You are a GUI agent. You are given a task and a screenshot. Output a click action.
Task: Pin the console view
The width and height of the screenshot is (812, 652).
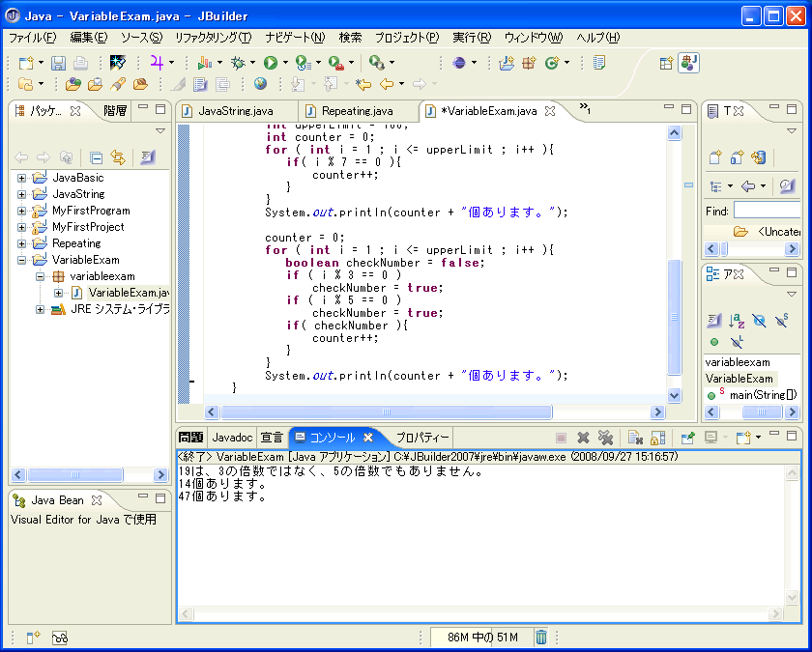[x=686, y=438]
